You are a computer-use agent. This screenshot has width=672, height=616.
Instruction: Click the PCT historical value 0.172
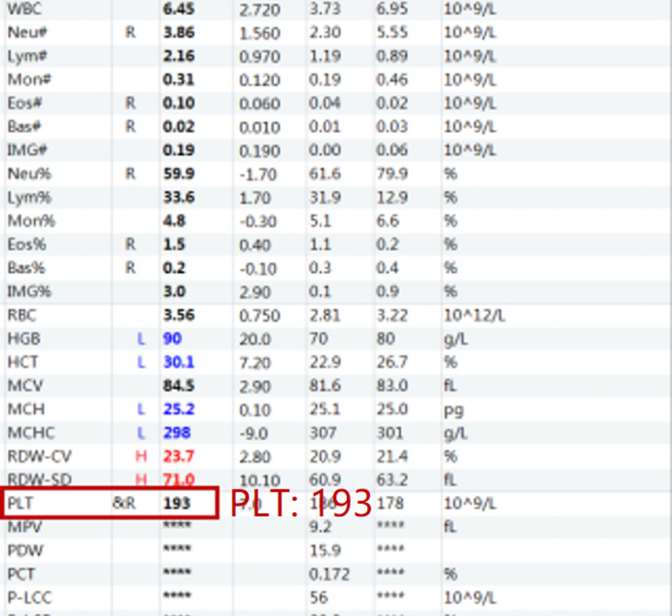point(326,574)
